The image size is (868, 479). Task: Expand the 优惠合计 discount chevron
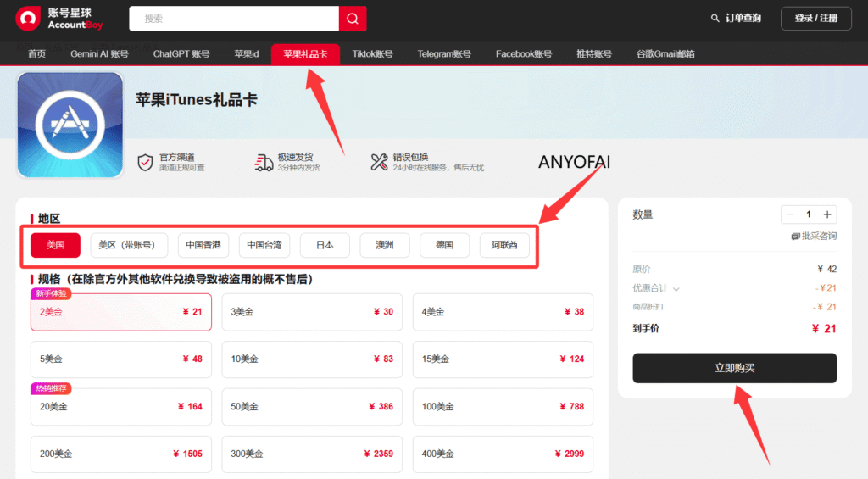pos(676,288)
